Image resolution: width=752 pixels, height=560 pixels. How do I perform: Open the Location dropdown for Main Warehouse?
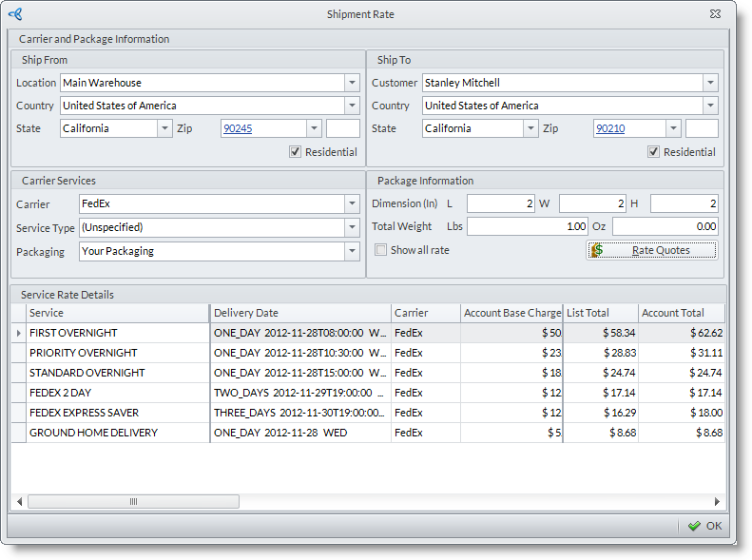(352, 83)
